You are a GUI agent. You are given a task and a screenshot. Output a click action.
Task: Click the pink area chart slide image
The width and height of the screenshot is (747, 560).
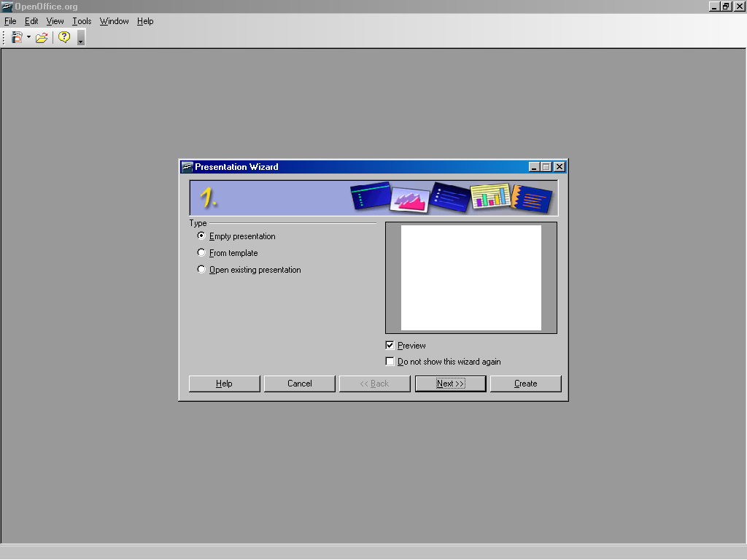[x=410, y=199]
